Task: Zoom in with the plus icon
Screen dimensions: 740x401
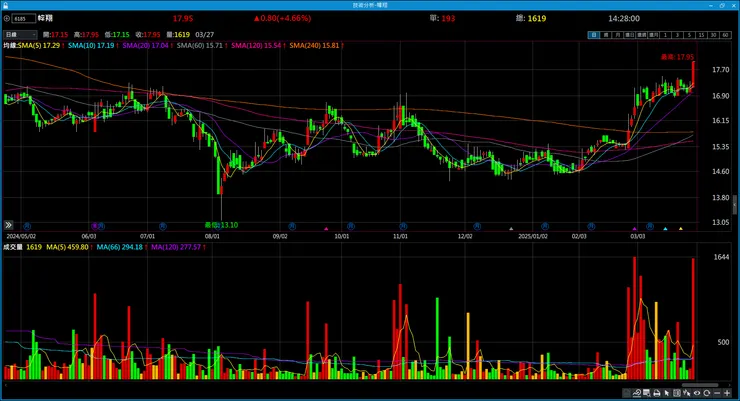Action: (x=727, y=393)
